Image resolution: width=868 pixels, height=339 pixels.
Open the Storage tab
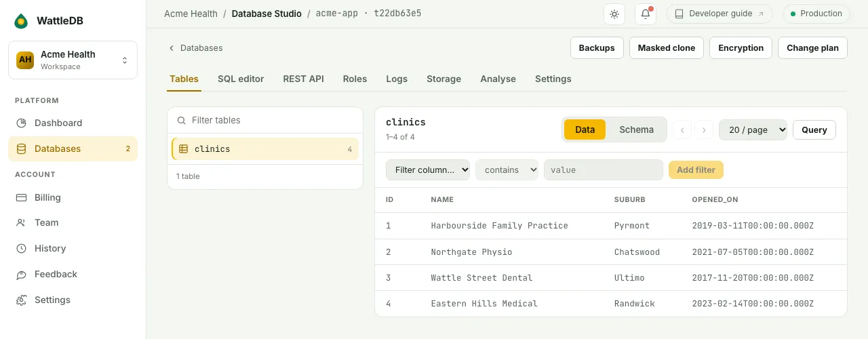pyautogui.click(x=443, y=79)
